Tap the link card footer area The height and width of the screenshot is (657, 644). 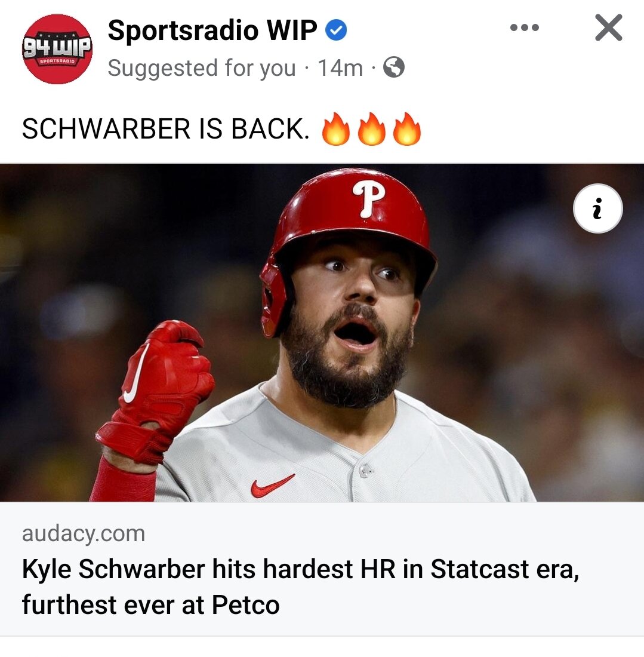(x=322, y=569)
